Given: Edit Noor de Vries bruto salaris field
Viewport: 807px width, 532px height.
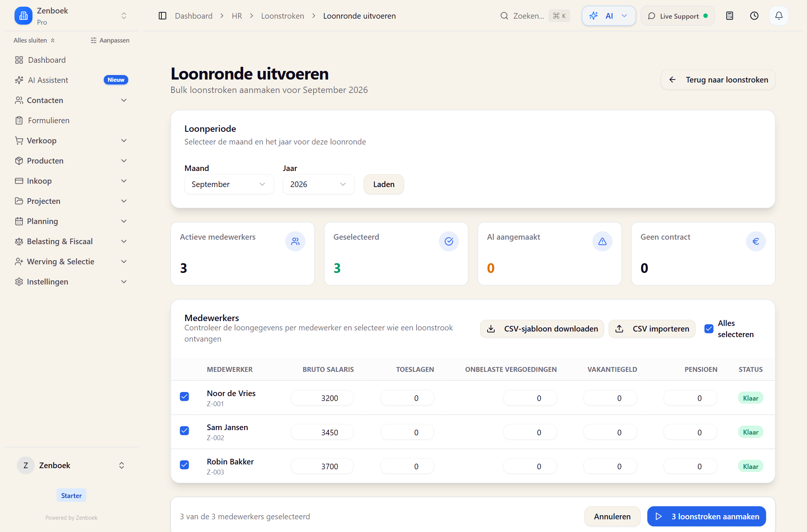Looking at the screenshot, I should click(322, 398).
